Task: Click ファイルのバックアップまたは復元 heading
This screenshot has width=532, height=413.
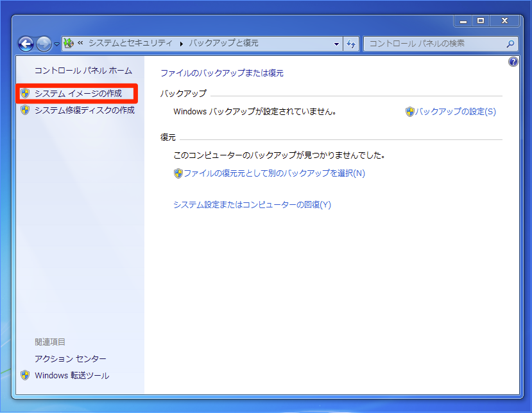Action: (222, 73)
